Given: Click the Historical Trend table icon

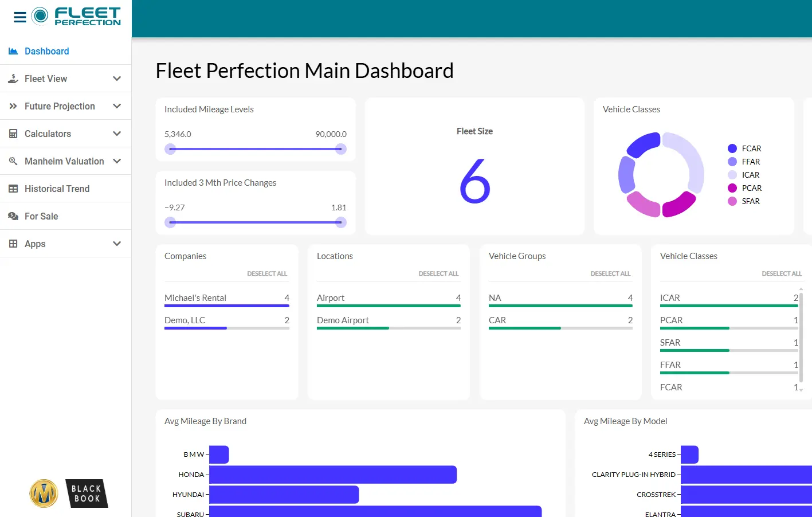Looking at the screenshot, I should click(13, 189).
